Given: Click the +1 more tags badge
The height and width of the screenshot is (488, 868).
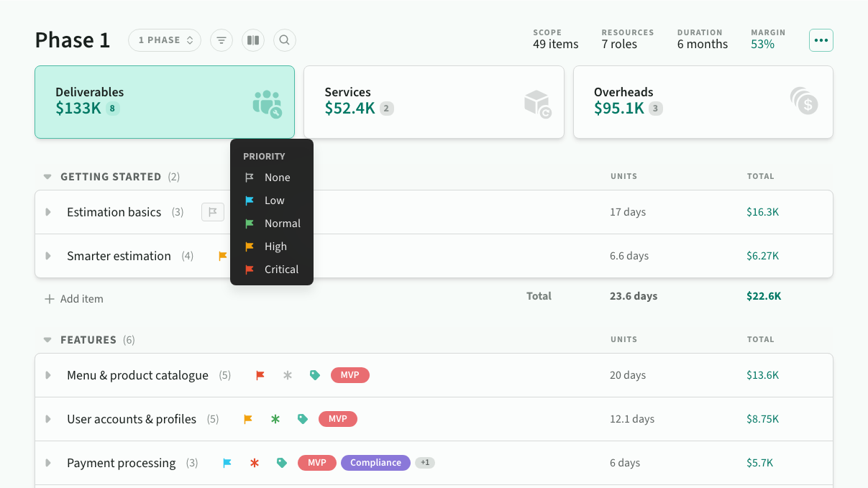Looking at the screenshot, I should tap(425, 463).
